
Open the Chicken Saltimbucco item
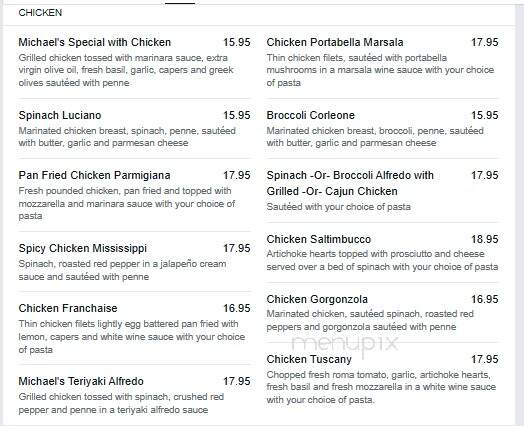tap(318, 239)
